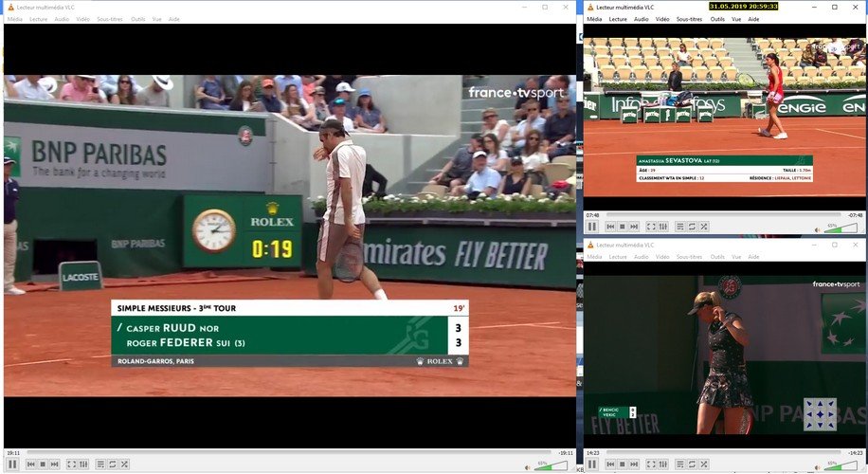Toggle loop mode in Sevastova window
This screenshot has height=474, width=868.
(x=692, y=226)
